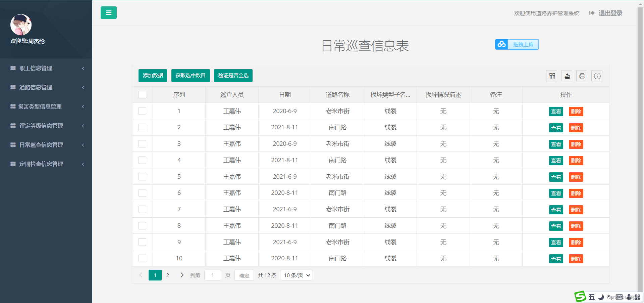Viewport: 644px width, 303px height.
Task: Click the 退出登录 link
Action: coord(610,13)
